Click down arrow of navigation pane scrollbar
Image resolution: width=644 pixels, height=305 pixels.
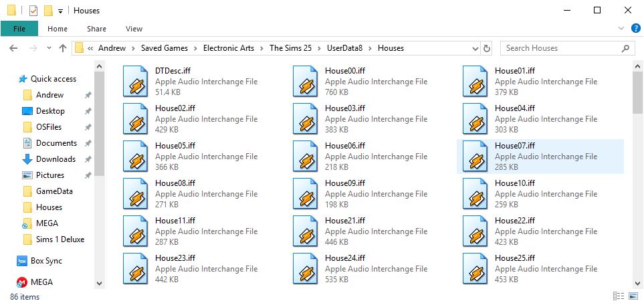click(x=100, y=283)
